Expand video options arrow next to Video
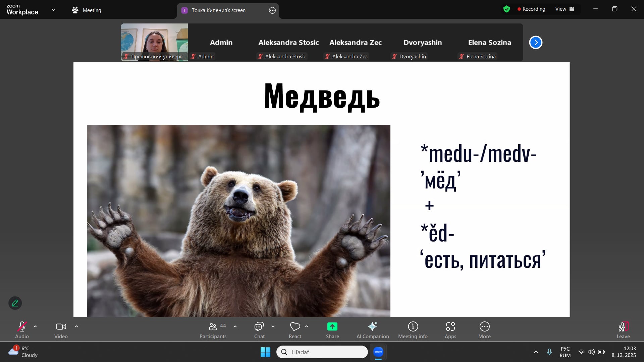The width and height of the screenshot is (644, 362). [76, 326]
